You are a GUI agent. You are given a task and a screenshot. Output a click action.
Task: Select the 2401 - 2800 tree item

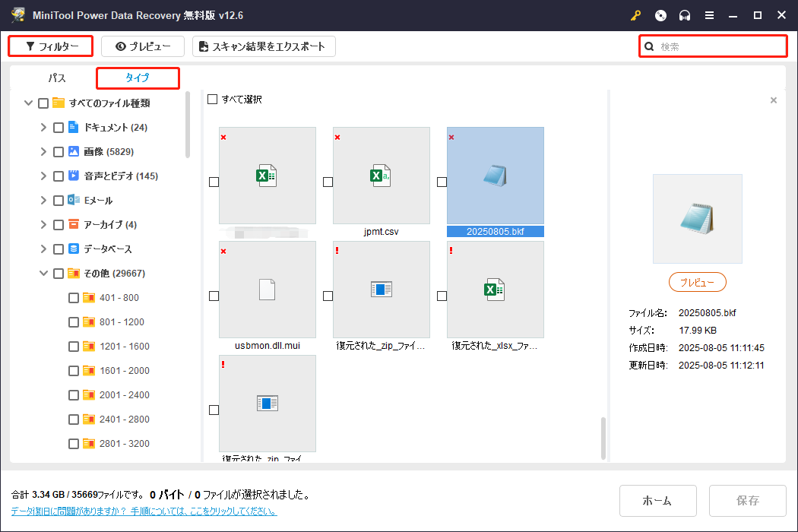click(124, 420)
